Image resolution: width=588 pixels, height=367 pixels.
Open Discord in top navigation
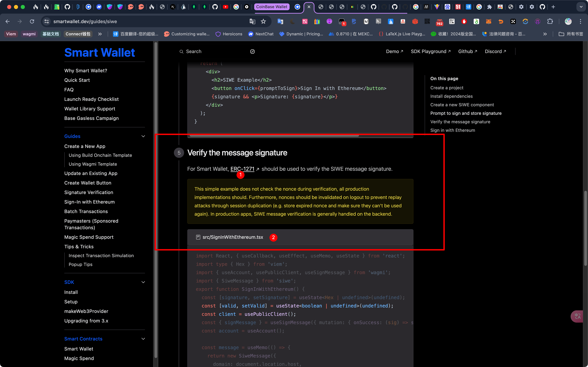[x=495, y=52]
